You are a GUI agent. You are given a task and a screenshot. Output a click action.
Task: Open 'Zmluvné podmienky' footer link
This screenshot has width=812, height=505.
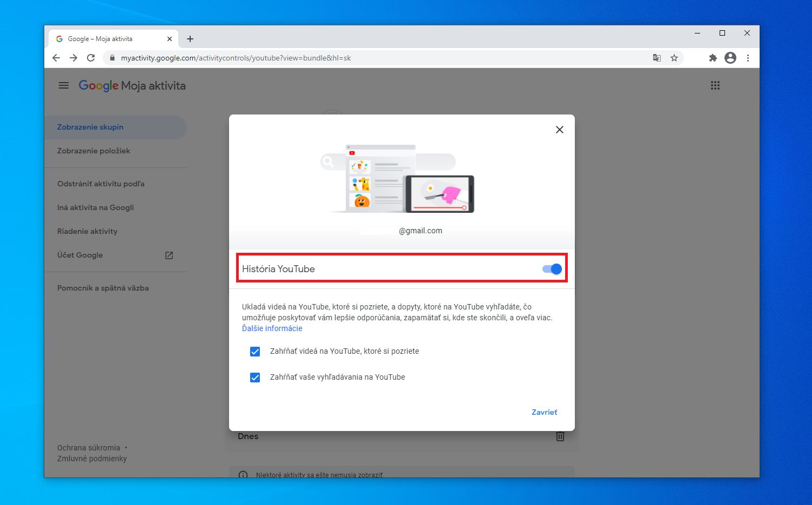[92, 459]
